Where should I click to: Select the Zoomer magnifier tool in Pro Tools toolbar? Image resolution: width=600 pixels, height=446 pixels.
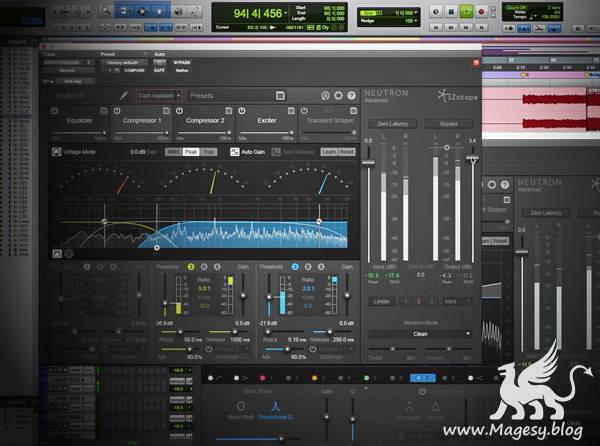[105, 12]
